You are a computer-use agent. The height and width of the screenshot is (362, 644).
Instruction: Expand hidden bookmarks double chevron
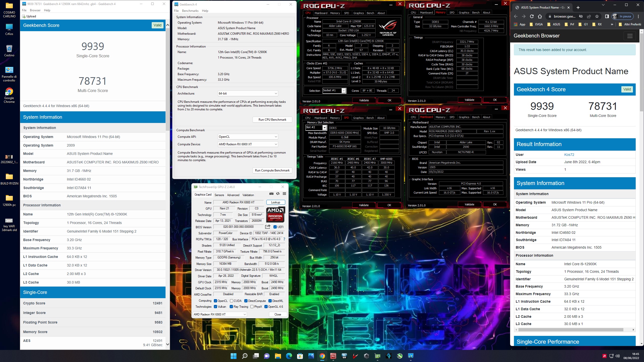pyautogui.click(x=612, y=24)
